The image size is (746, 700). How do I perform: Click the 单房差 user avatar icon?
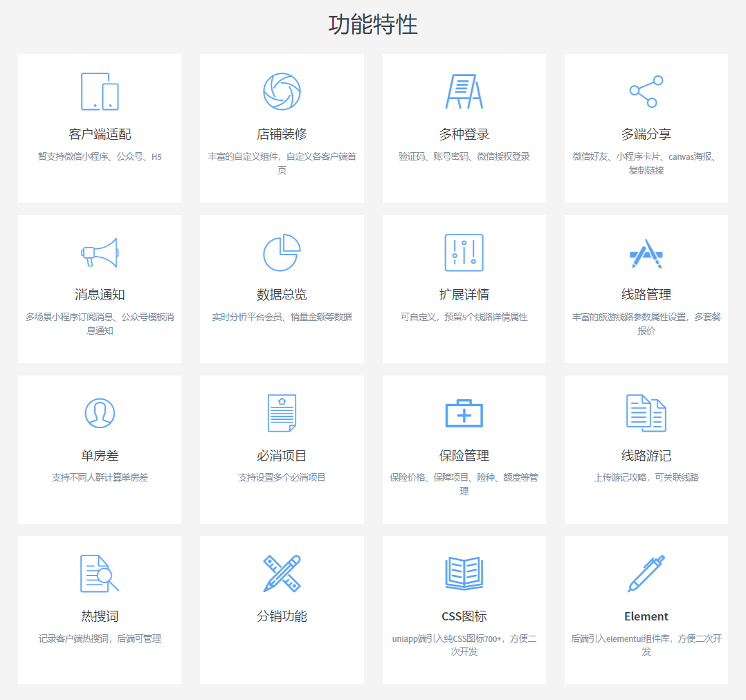100,413
